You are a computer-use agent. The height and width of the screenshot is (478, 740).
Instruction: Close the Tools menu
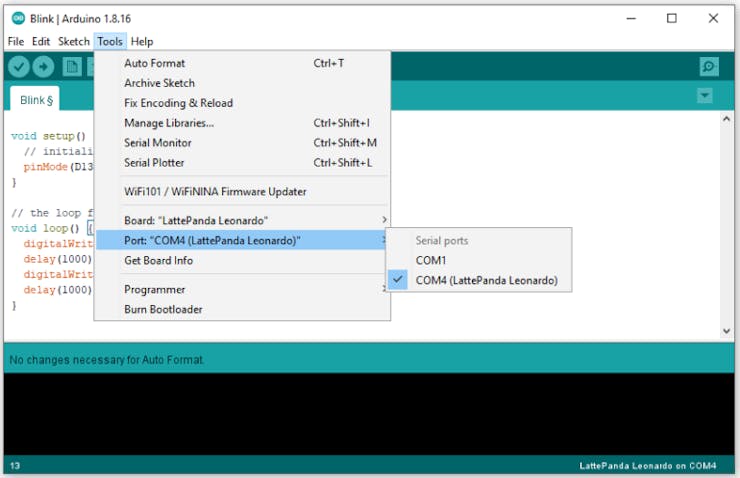pos(110,42)
